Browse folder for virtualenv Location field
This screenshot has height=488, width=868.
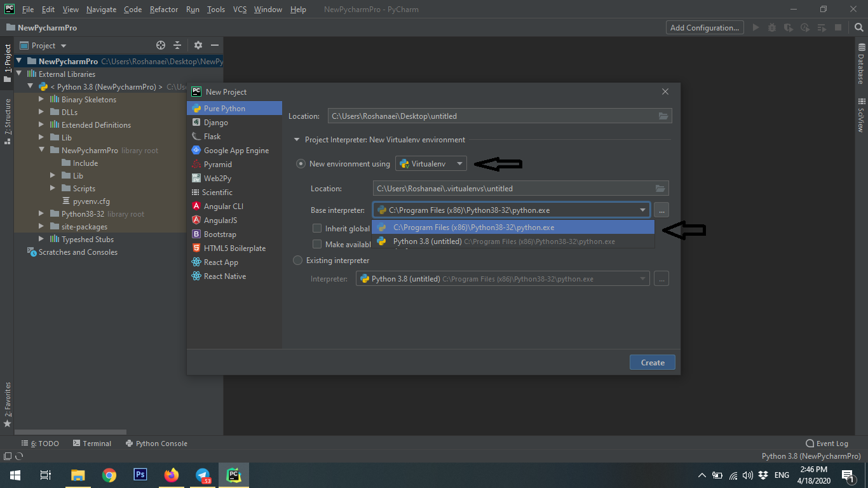point(660,189)
